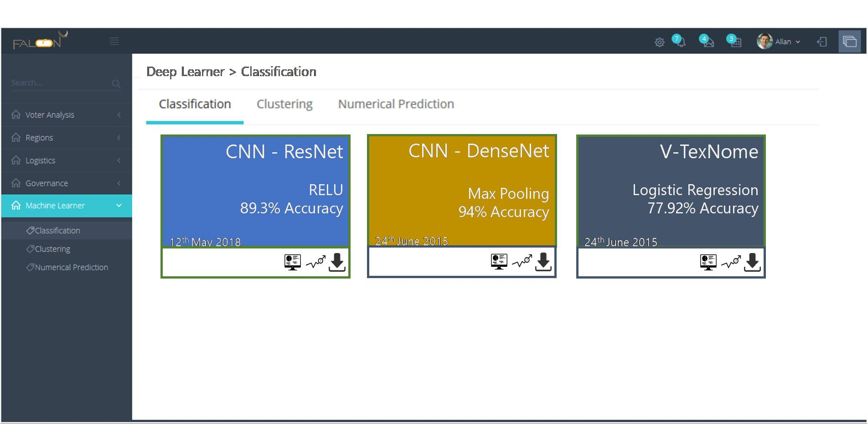This screenshot has width=868, height=424.
Task: Open Clustering in the sidebar submenu
Action: click(52, 249)
